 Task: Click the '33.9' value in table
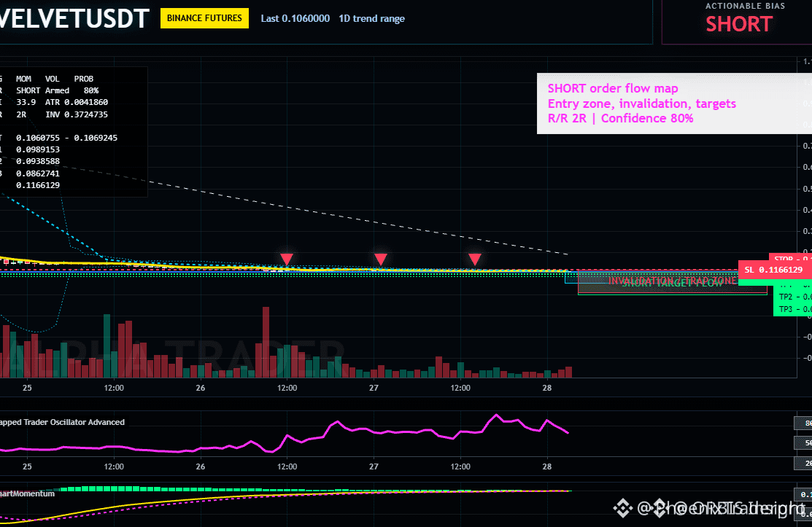[x=26, y=102]
